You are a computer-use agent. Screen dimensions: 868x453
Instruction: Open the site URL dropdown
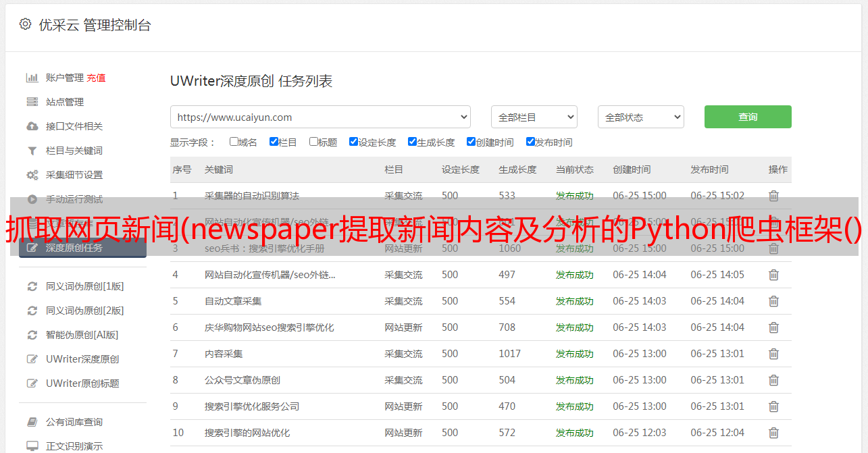point(320,117)
